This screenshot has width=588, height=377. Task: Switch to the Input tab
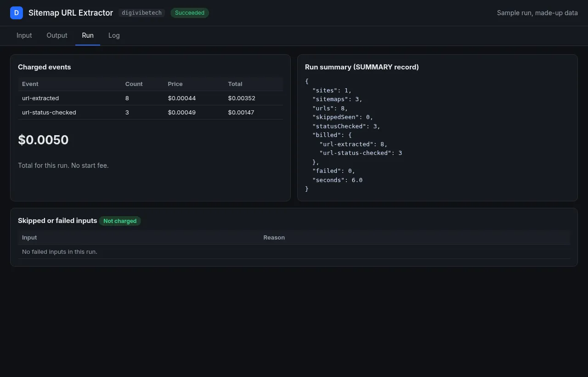point(24,35)
